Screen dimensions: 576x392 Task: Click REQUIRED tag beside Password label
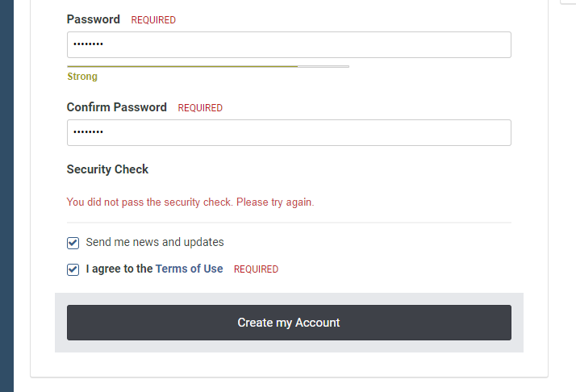[153, 20]
